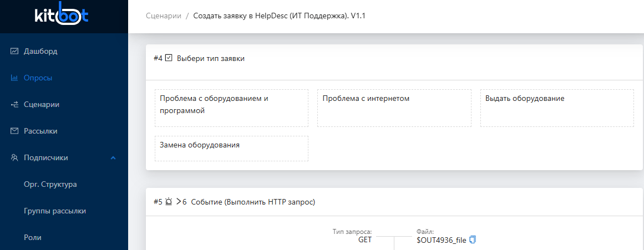Screen dimensions: 644x250
Task: Click the alarm event icon on step #5
Action: click(x=169, y=202)
